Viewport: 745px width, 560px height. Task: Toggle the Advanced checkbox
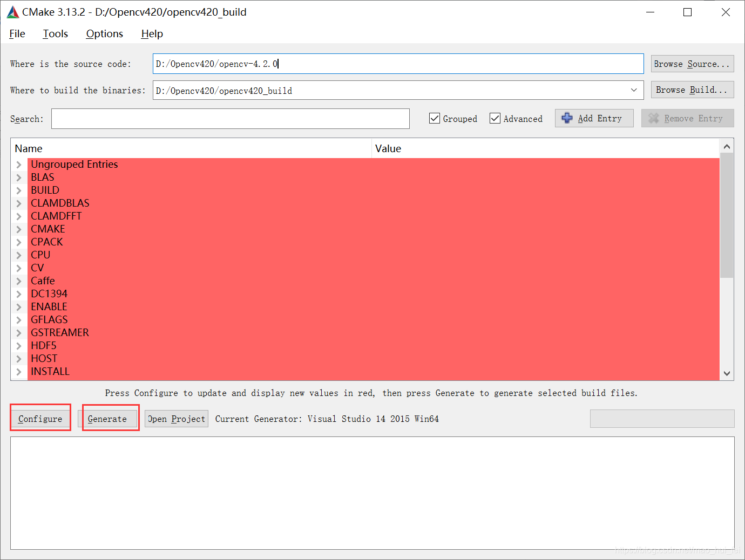click(x=495, y=118)
